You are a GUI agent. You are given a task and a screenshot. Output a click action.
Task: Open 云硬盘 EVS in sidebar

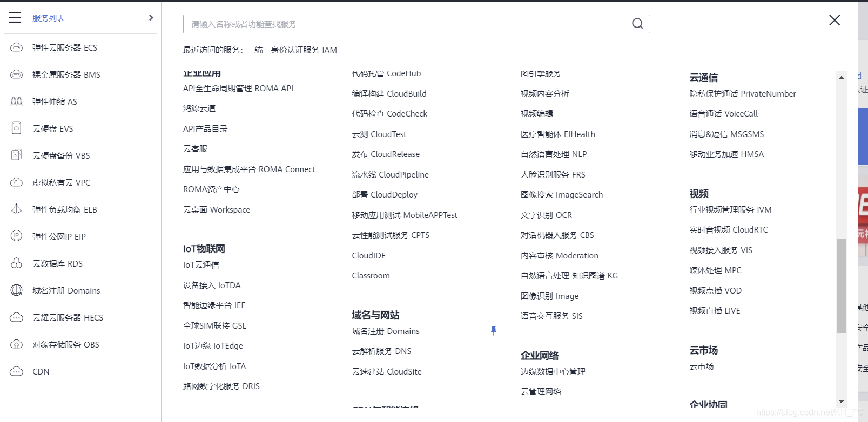coord(53,128)
